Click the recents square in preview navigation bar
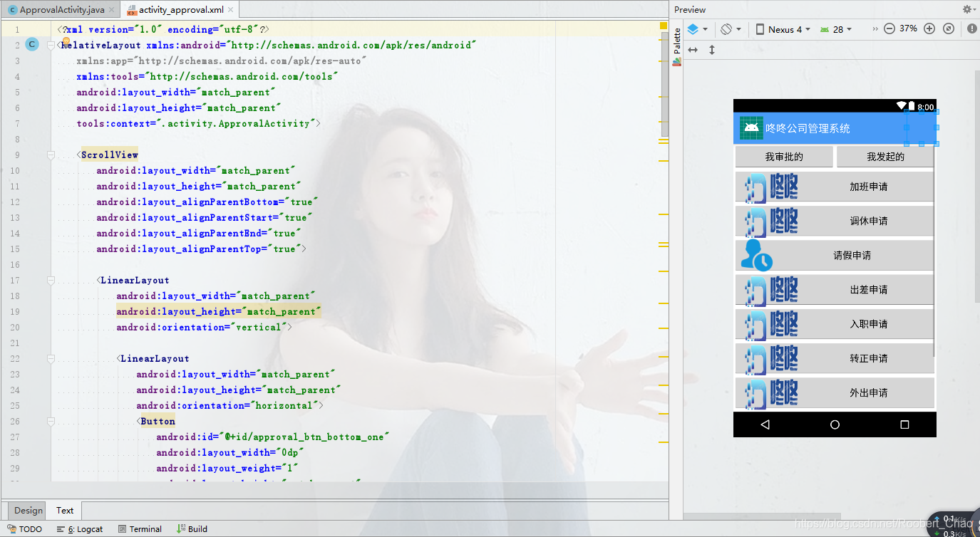 click(904, 424)
